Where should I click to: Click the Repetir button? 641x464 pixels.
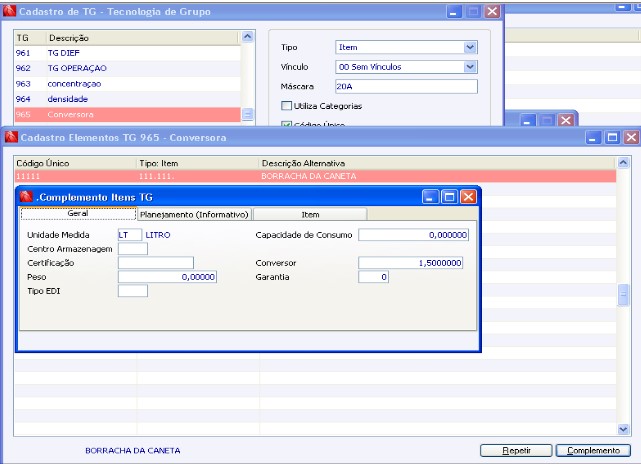(x=516, y=451)
